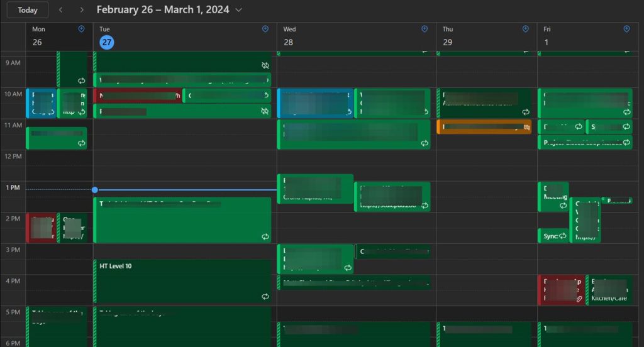
Task: Click the attachment icon on red Friday event
Action: (x=579, y=299)
